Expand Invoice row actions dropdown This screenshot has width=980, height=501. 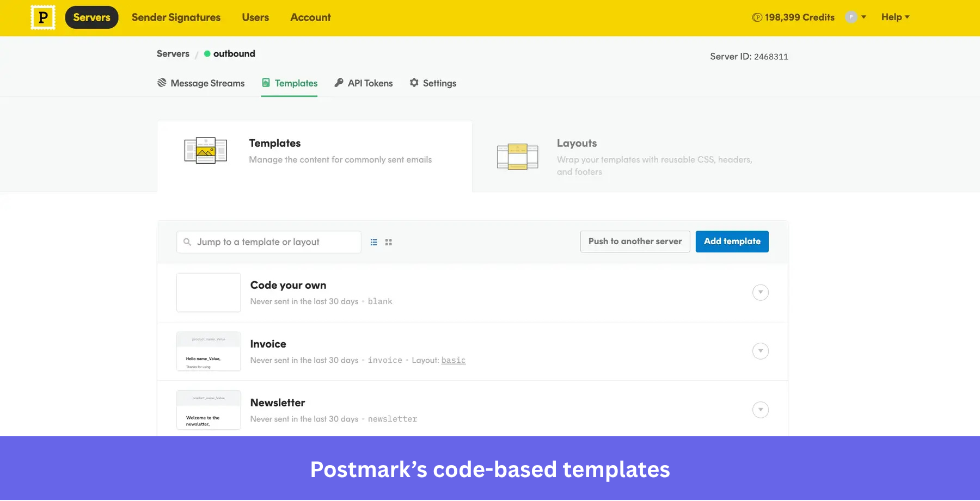[x=761, y=351]
